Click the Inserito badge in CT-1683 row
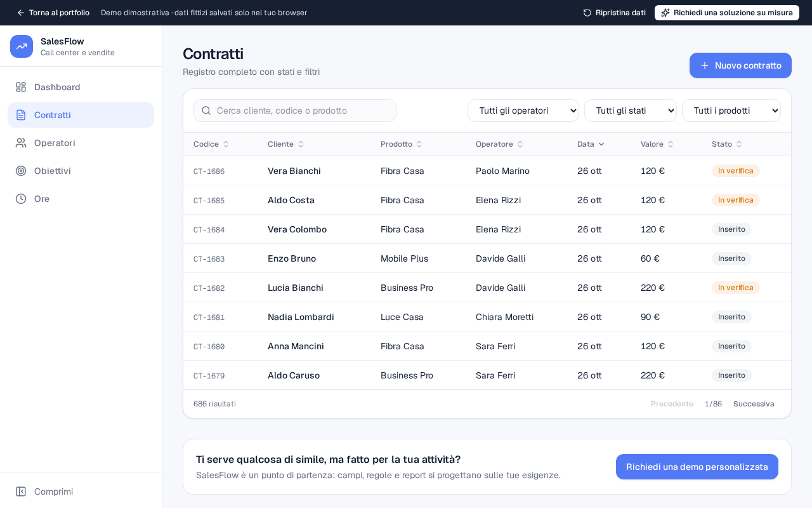 coord(731,258)
